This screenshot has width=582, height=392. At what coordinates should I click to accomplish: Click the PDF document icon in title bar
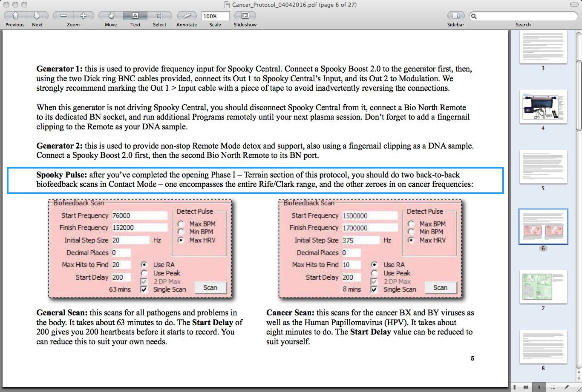coord(228,5)
